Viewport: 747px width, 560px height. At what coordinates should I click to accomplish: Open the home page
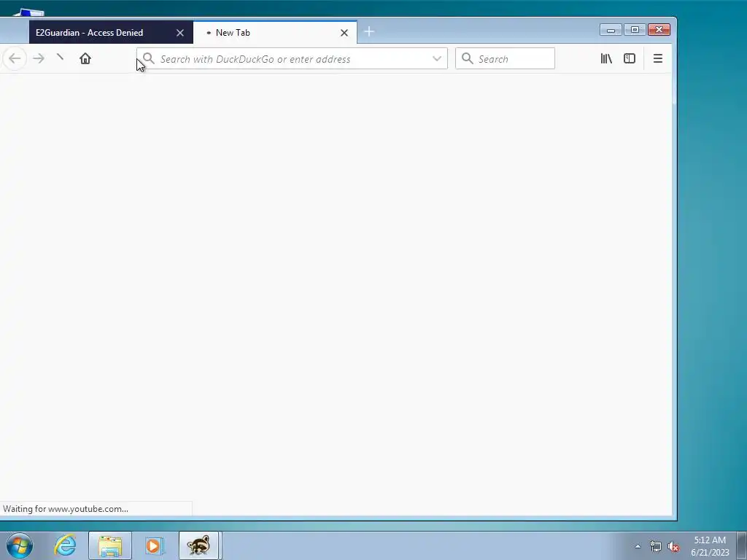[x=85, y=58]
